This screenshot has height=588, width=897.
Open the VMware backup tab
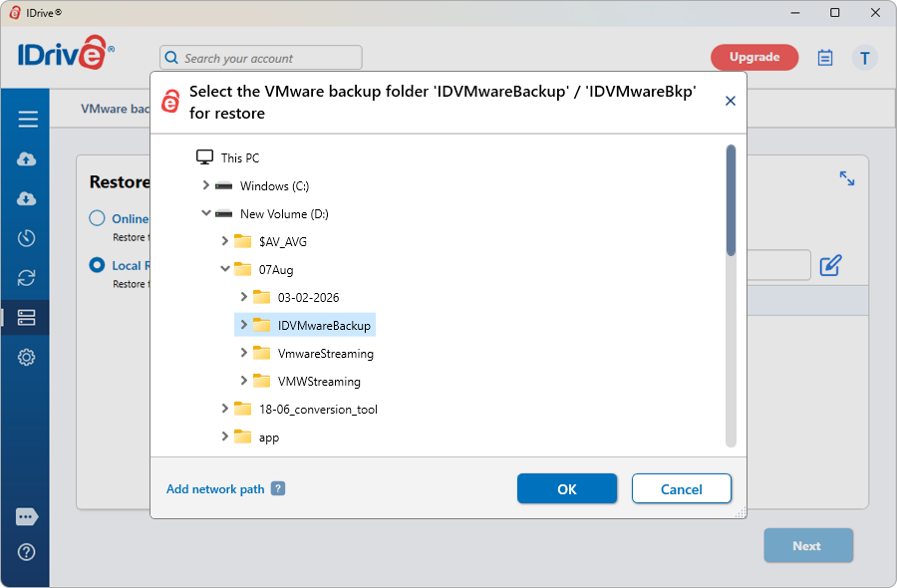[x=115, y=109]
